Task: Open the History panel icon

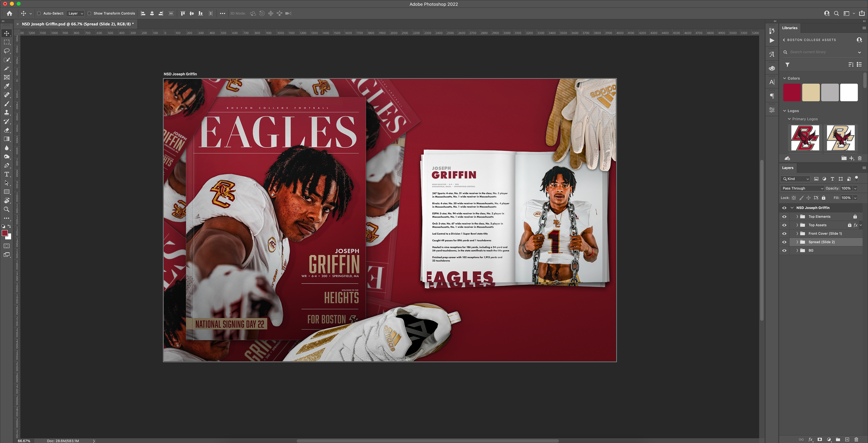Action: 772,31
